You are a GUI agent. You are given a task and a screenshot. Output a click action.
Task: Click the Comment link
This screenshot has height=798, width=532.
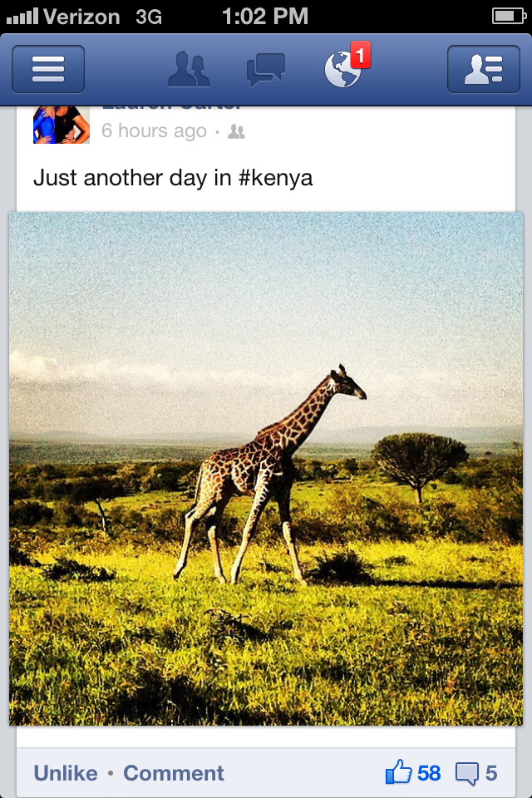(x=174, y=773)
